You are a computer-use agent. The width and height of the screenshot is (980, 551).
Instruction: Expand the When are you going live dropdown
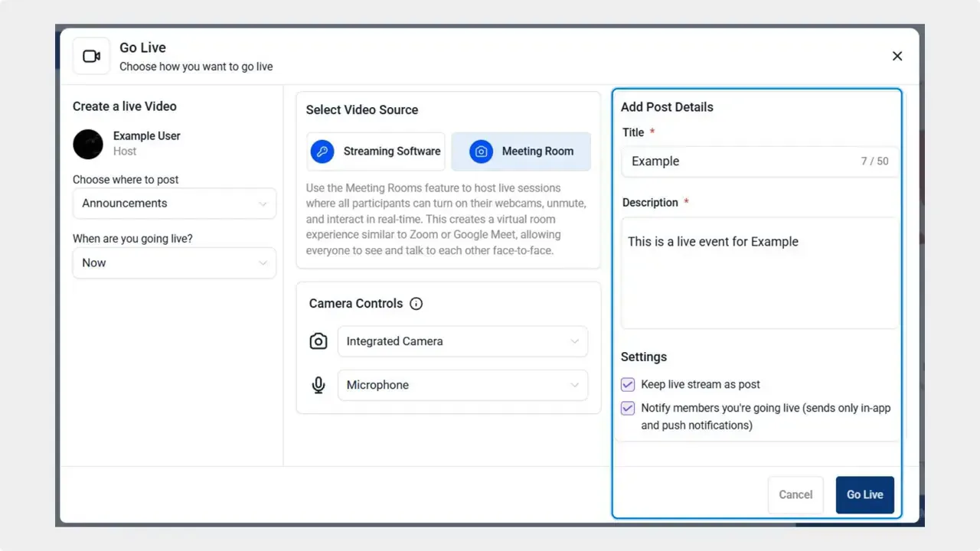175,262
